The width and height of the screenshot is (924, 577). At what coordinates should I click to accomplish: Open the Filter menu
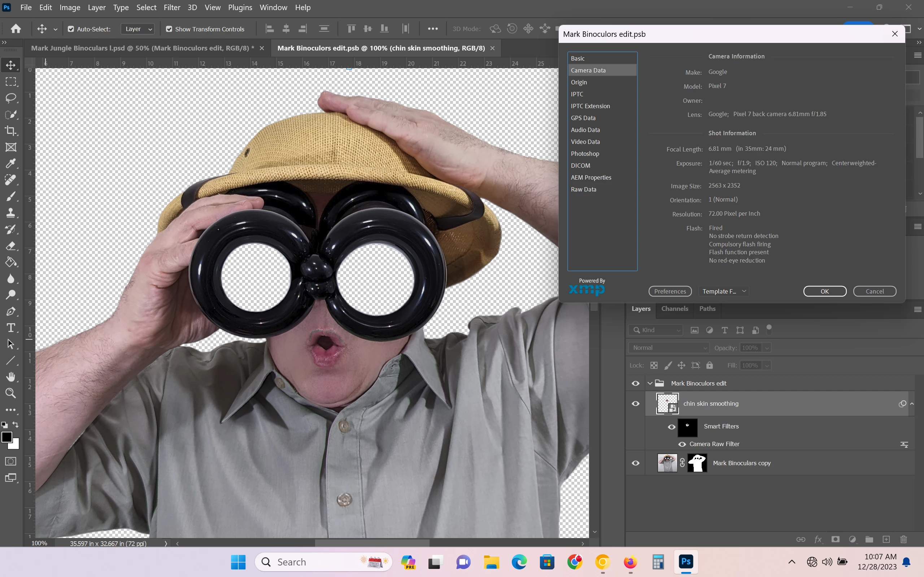click(172, 7)
